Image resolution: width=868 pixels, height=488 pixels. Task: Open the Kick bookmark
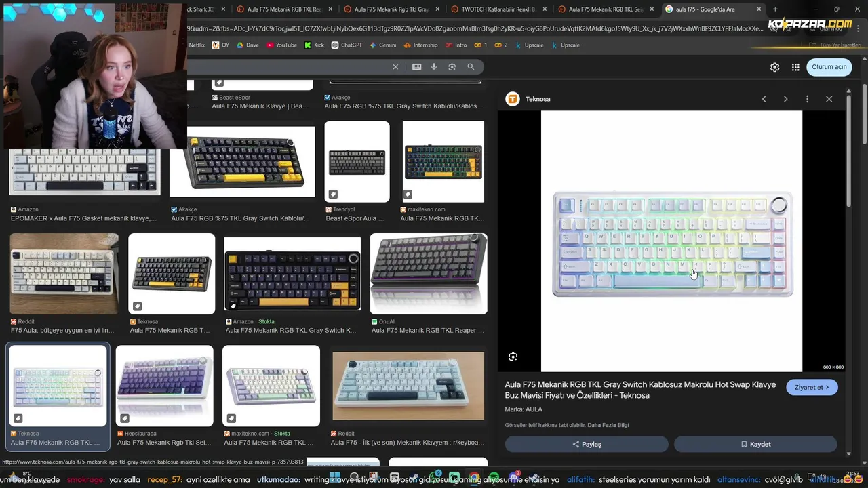click(x=314, y=45)
